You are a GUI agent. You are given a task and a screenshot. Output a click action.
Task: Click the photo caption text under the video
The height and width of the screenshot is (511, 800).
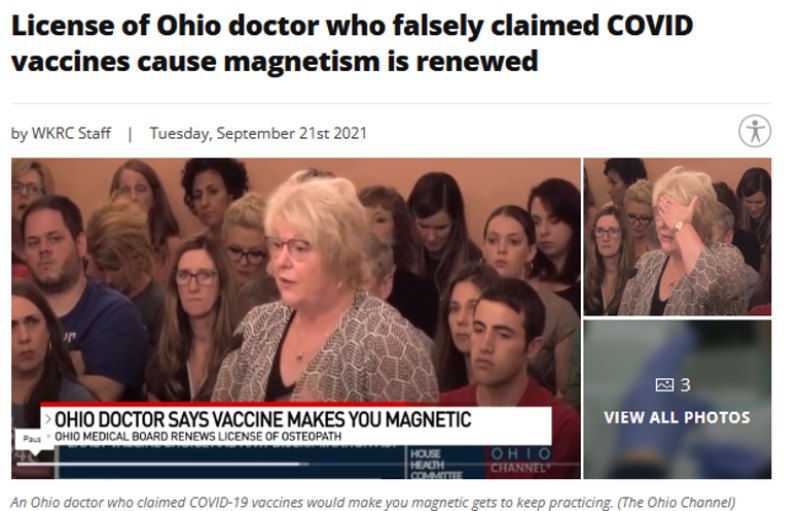(373, 502)
